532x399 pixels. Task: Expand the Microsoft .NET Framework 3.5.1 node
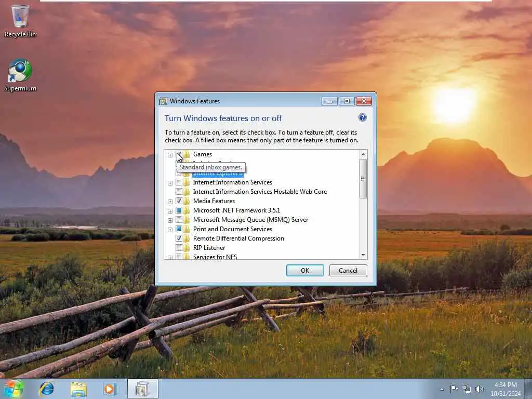tap(170, 211)
